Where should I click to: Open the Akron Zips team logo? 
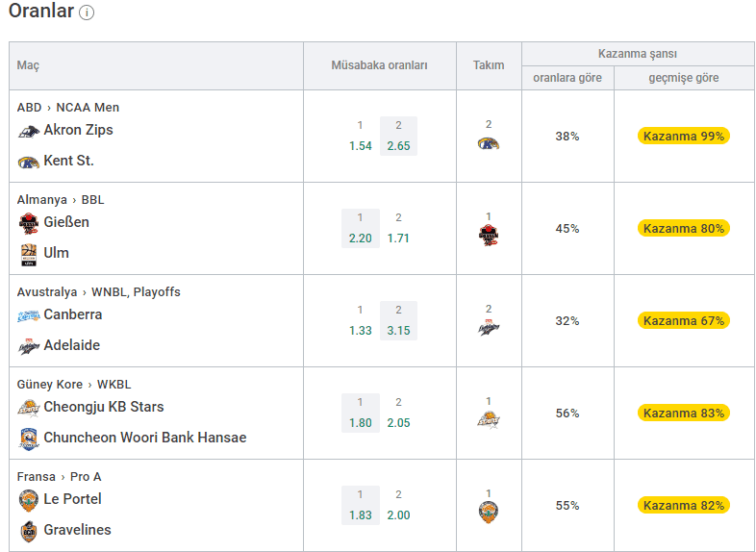(29, 131)
